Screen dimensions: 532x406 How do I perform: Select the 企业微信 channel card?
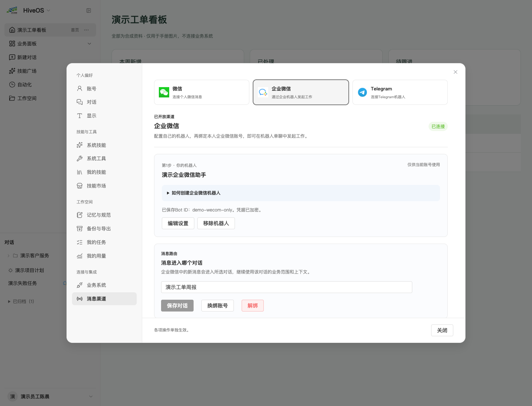coord(301,92)
